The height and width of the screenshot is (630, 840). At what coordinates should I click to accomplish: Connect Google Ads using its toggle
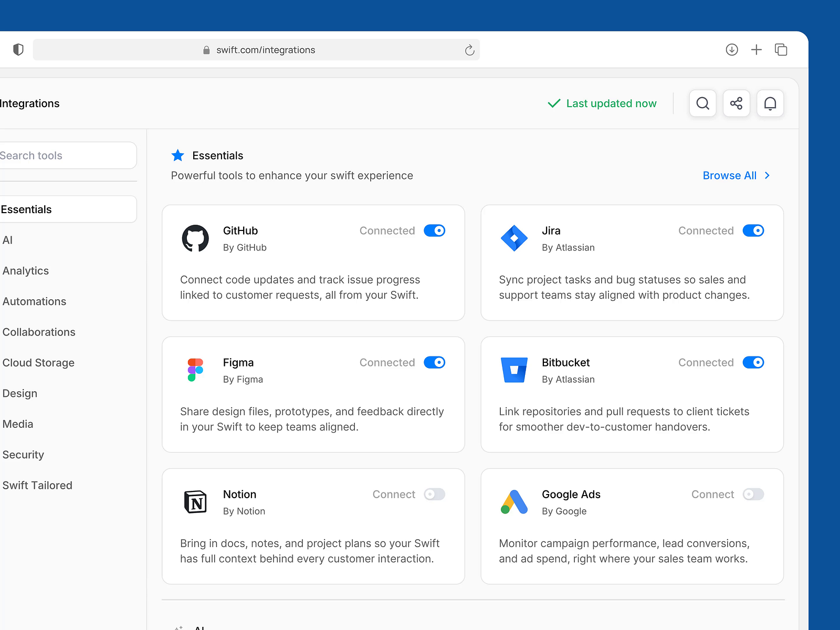(753, 494)
